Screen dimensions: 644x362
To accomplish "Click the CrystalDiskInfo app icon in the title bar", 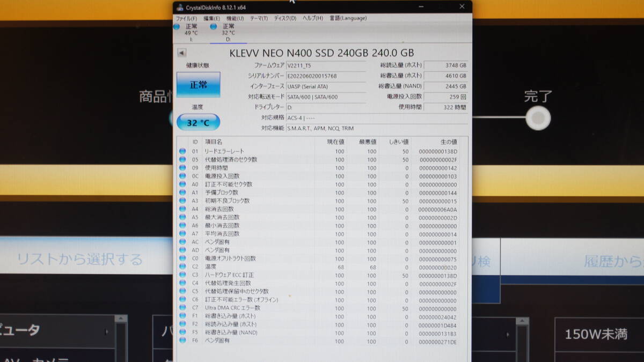I will pos(179,7).
